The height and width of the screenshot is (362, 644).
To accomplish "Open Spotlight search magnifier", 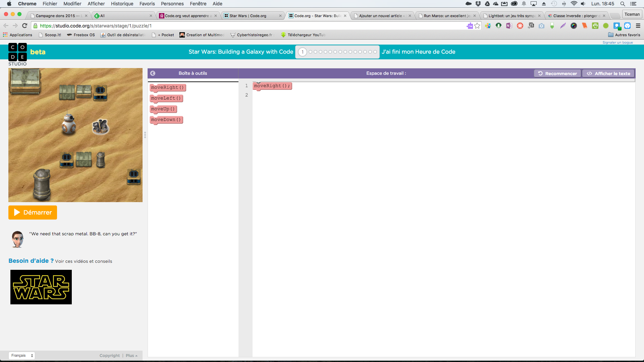I will [x=623, y=4].
